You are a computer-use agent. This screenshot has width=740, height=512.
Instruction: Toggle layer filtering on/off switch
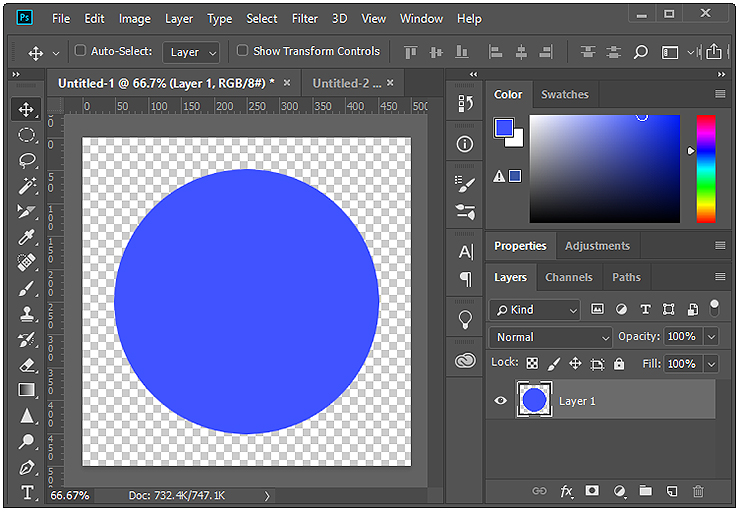[715, 309]
